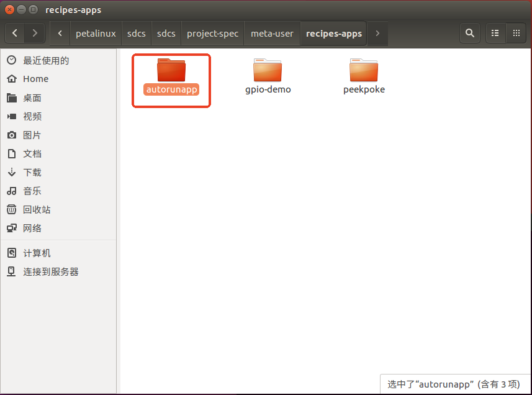Choose 连接到服务器 in the sidebar
The width and height of the screenshot is (532, 395).
click(x=58, y=271)
